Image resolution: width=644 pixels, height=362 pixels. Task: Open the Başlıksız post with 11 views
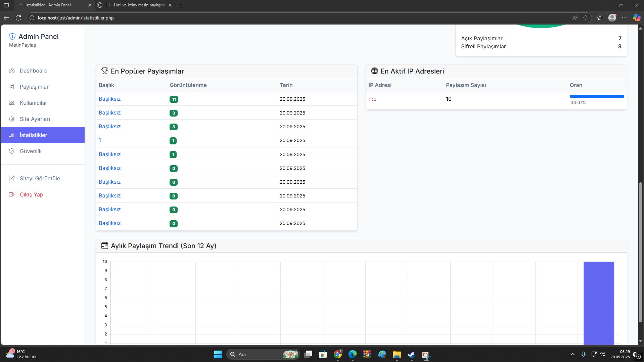pyautogui.click(x=109, y=99)
